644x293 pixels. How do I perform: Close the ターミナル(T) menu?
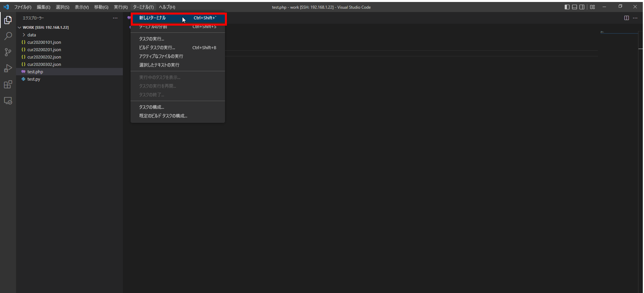pos(143,7)
